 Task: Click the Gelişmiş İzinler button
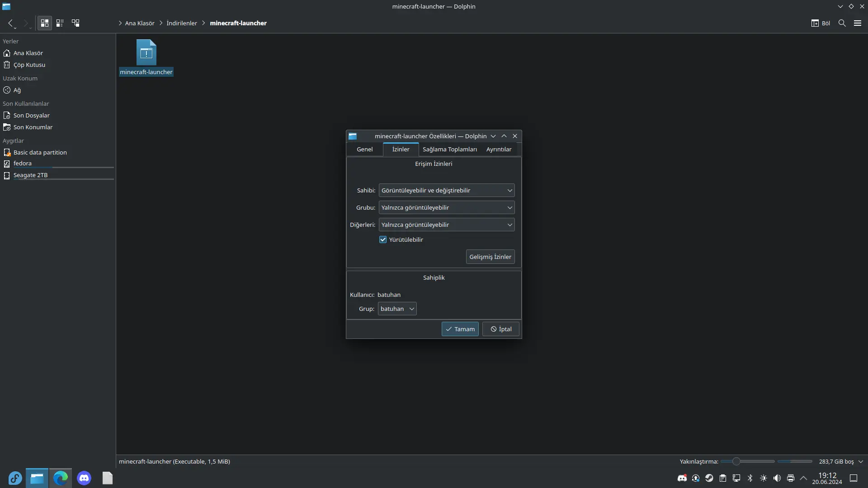click(491, 257)
